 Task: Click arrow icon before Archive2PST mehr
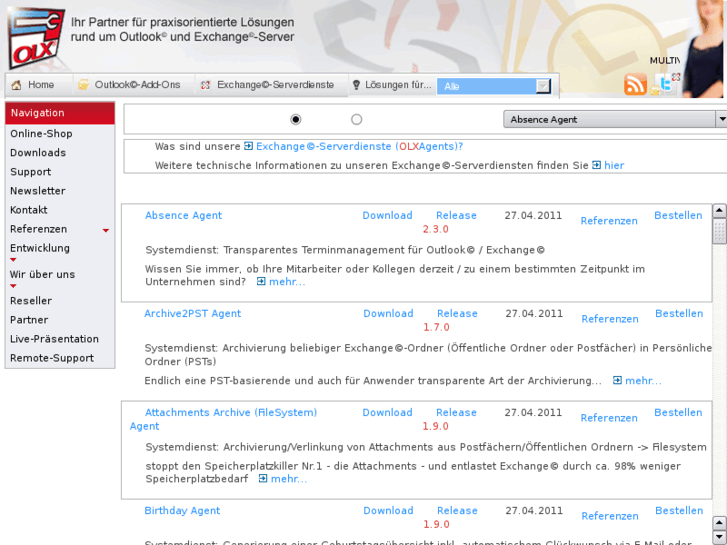(618, 380)
